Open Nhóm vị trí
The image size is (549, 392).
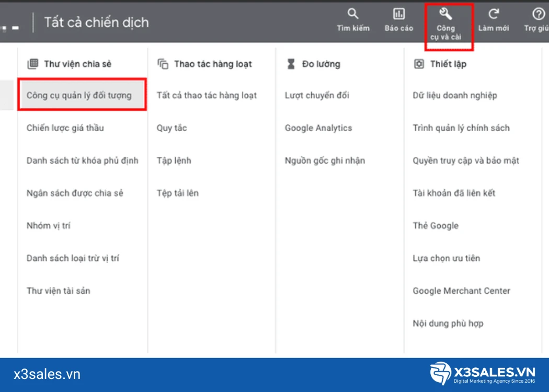click(48, 225)
